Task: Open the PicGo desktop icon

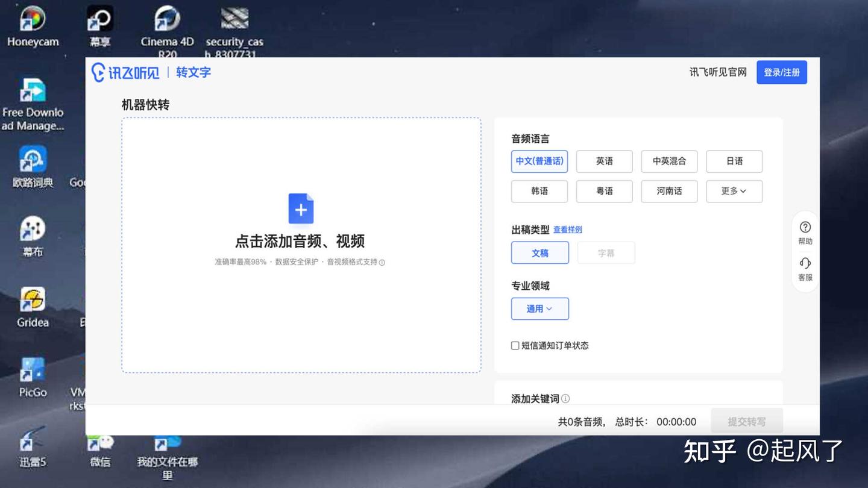Action: click(33, 378)
